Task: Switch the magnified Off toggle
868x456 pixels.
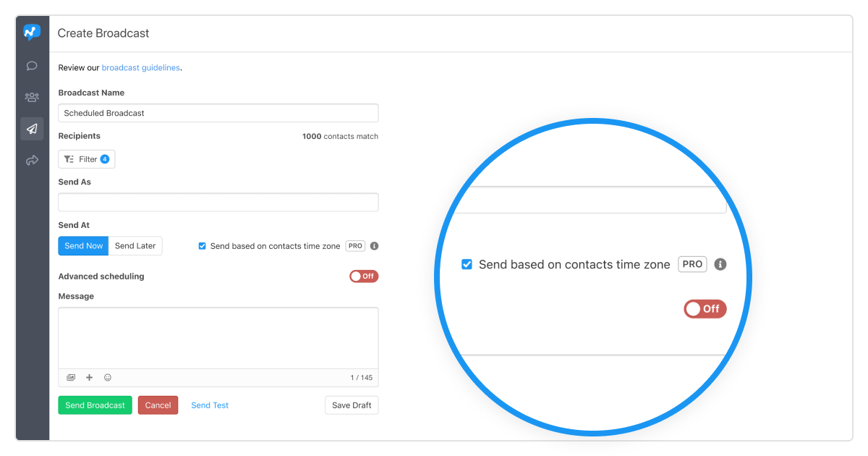Action: coord(705,309)
